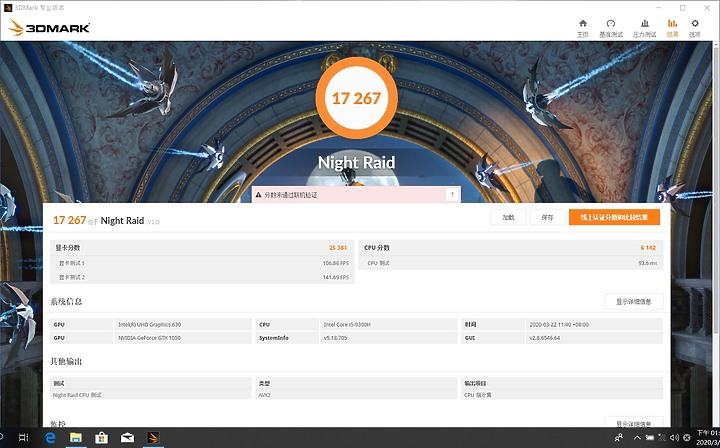Open the 主页 home icon in top navigation

tap(583, 23)
